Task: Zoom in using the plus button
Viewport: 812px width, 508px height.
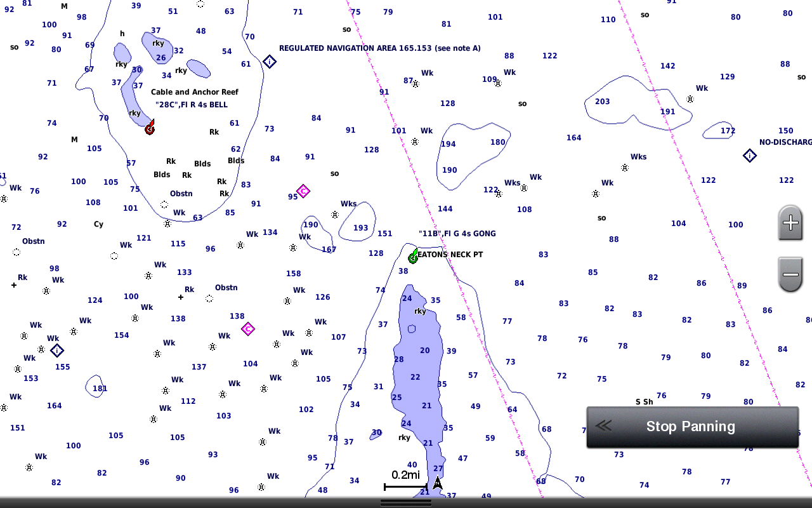Action: (790, 224)
